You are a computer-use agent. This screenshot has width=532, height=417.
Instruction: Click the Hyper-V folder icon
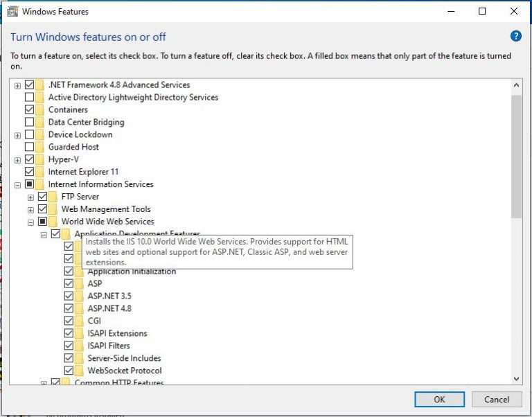pyautogui.click(x=40, y=159)
